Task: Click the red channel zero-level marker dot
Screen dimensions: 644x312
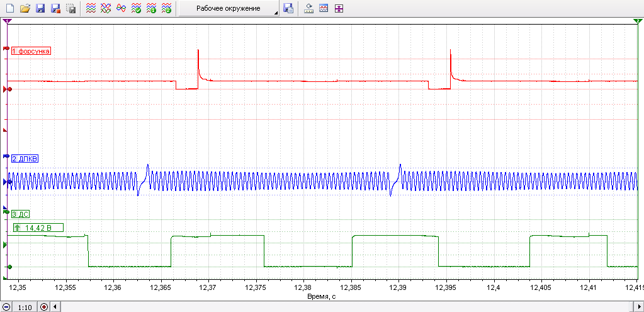Action: 9,89
